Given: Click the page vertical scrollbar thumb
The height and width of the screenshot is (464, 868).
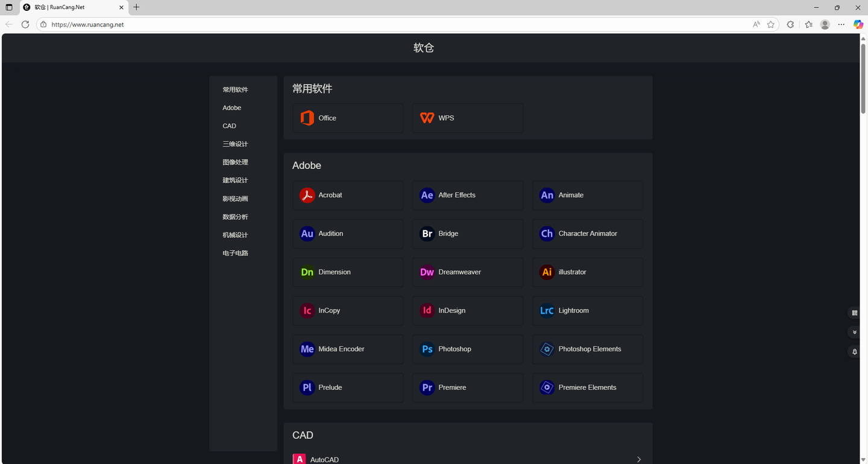Looking at the screenshot, I should pos(863,77).
